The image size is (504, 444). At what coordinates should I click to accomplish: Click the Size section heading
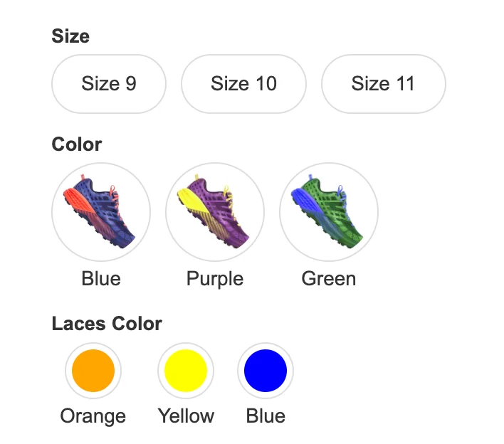[70, 36]
